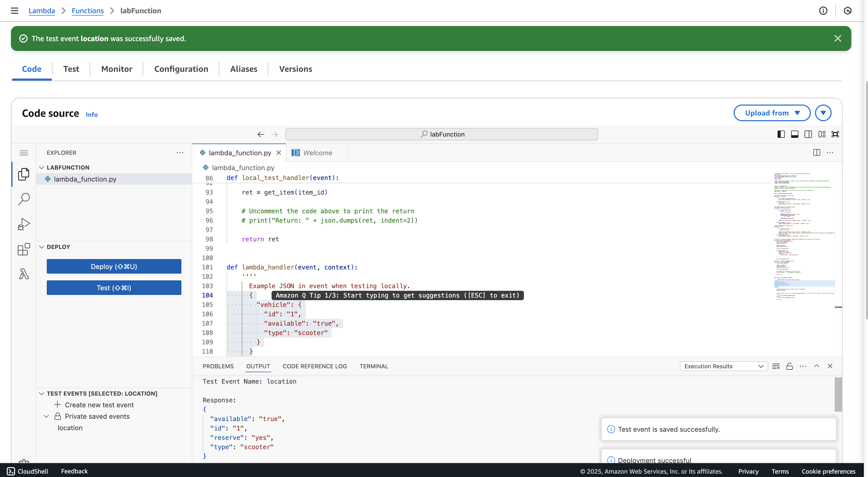Toggle the secondary side bar layout icon

click(x=808, y=134)
